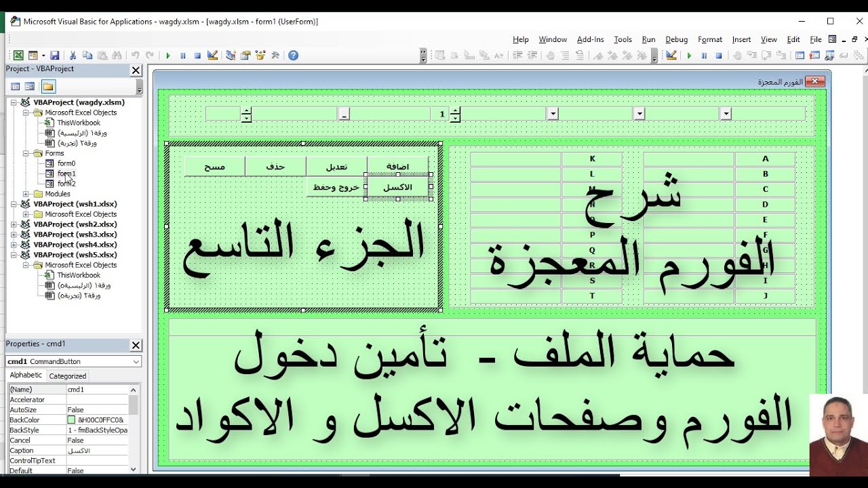Click Design Mode in Debug toolbar
Viewport: 868px width, 488px height.
(x=671, y=56)
